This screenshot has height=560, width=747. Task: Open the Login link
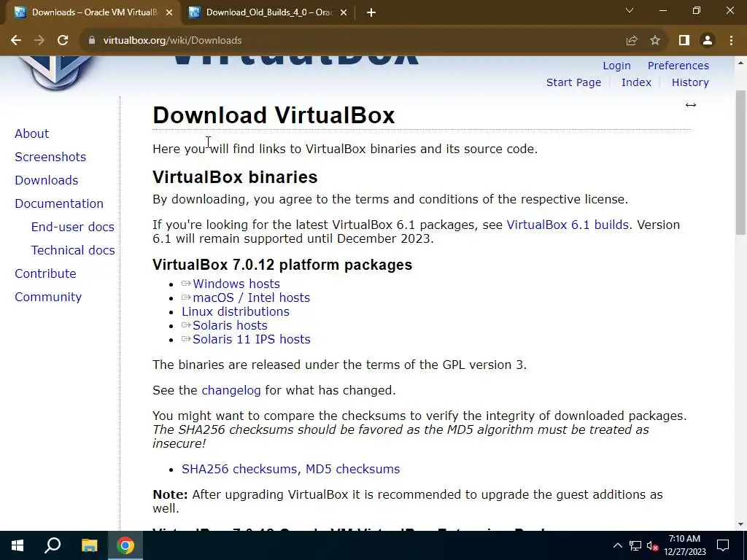tap(616, 66)
